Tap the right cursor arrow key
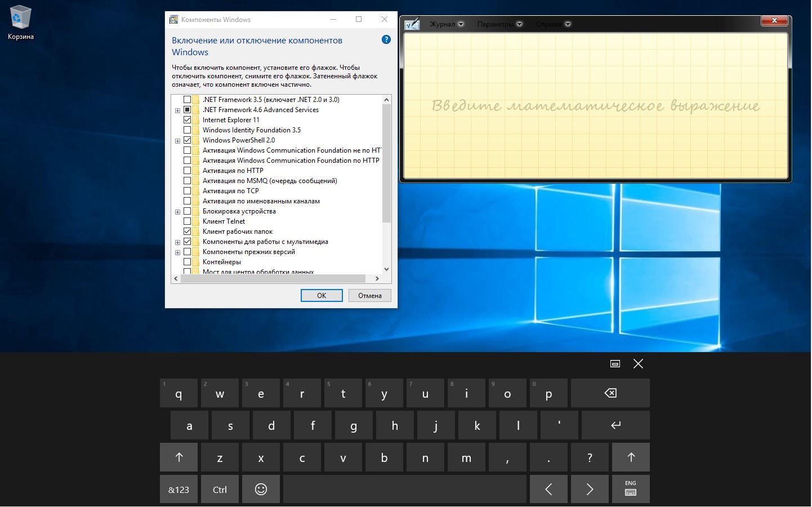 (x=590, y=489)
